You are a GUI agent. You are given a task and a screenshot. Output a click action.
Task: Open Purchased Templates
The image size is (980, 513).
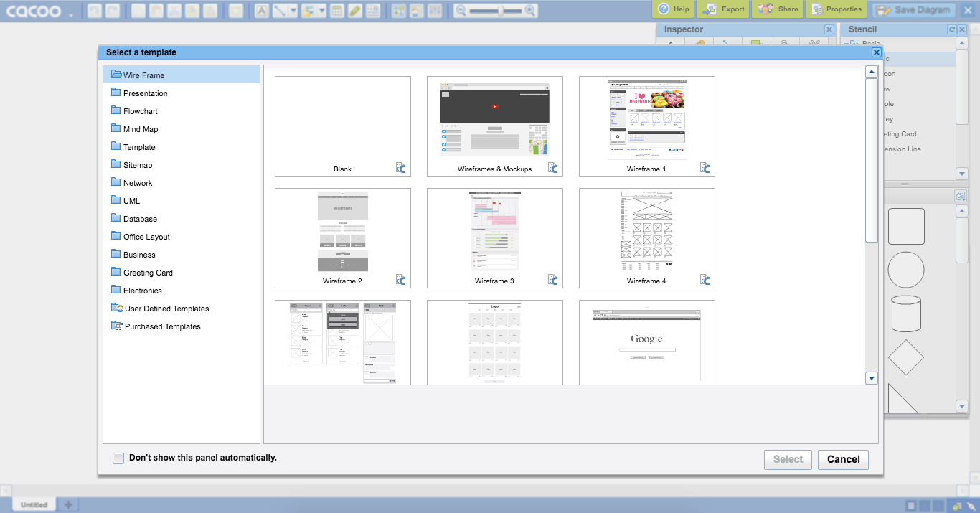click(x=182, y=326)
